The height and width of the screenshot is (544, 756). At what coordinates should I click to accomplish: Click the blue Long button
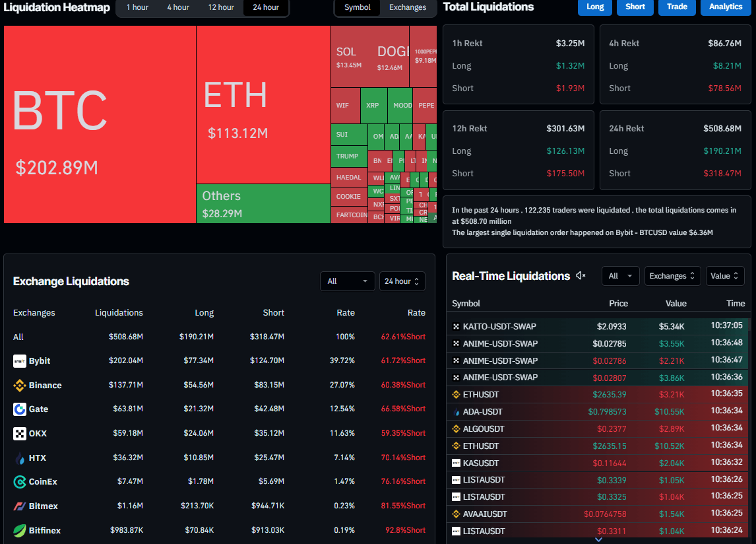[595, 7]
